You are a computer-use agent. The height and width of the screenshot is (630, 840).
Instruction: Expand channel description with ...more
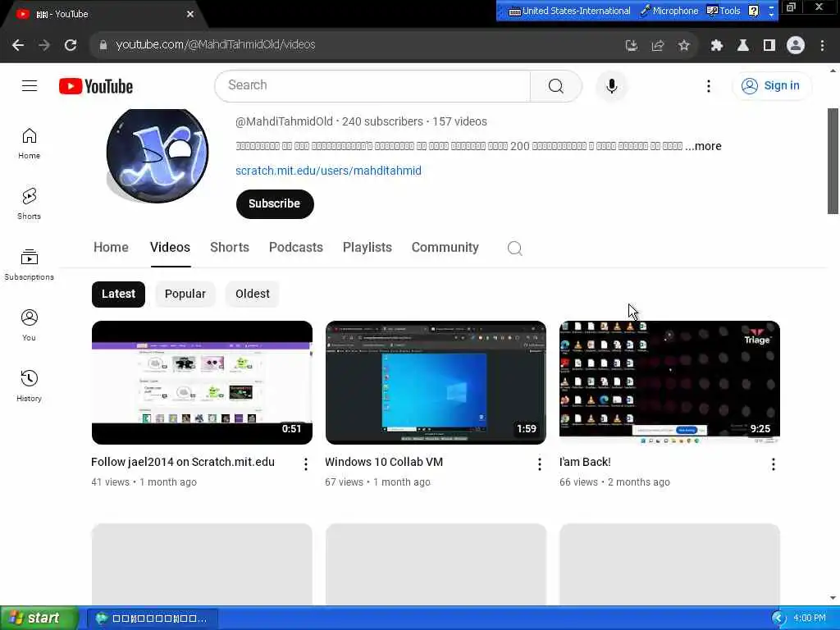(x=703, y=146)
